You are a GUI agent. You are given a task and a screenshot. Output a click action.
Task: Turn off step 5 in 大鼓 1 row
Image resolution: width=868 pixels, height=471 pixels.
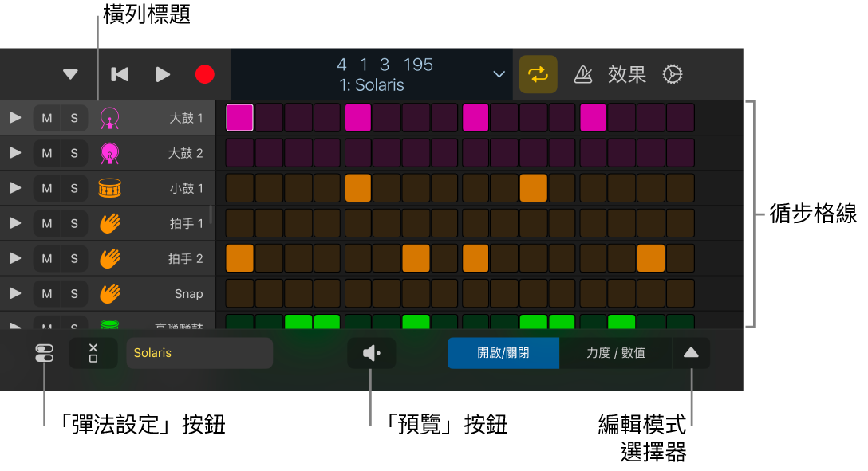coord(357,118)
